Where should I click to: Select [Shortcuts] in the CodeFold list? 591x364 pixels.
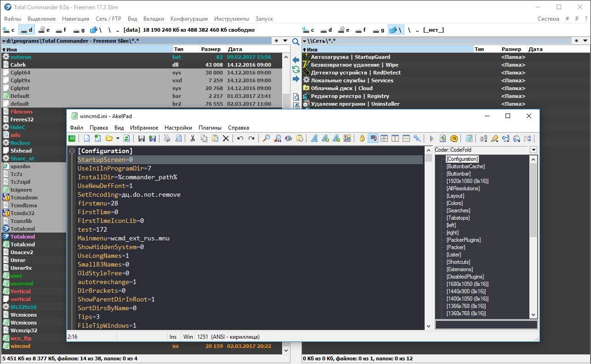coord(459,262)
